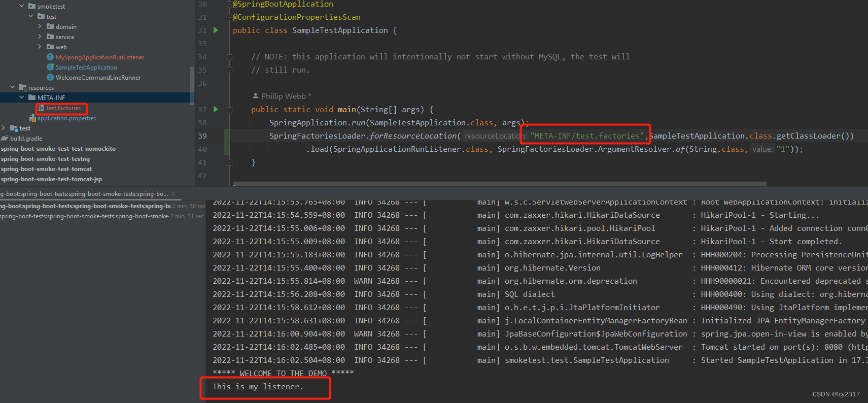Viewport: 868px width, 403px height.
Task: Click the 'WELCOME TO THE DEMO' console line
Action: [x=283, y=373]
